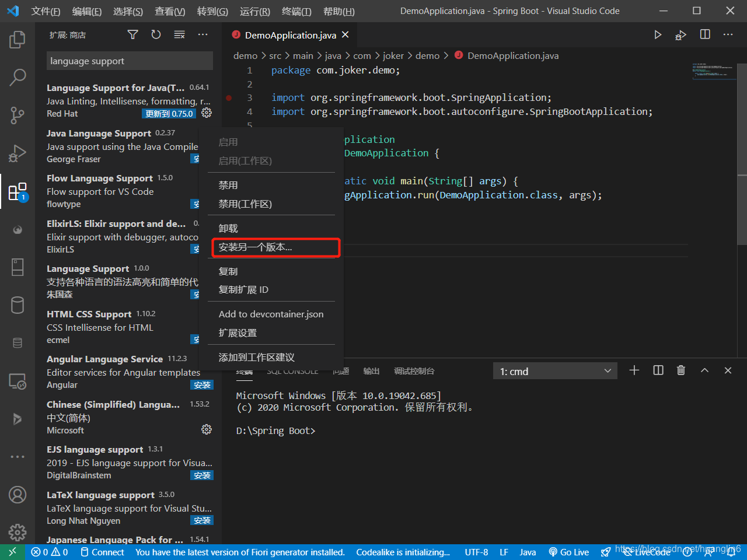Change the LF line ending setting
Screen dimensions: 747x560
(x=504, y=552)
